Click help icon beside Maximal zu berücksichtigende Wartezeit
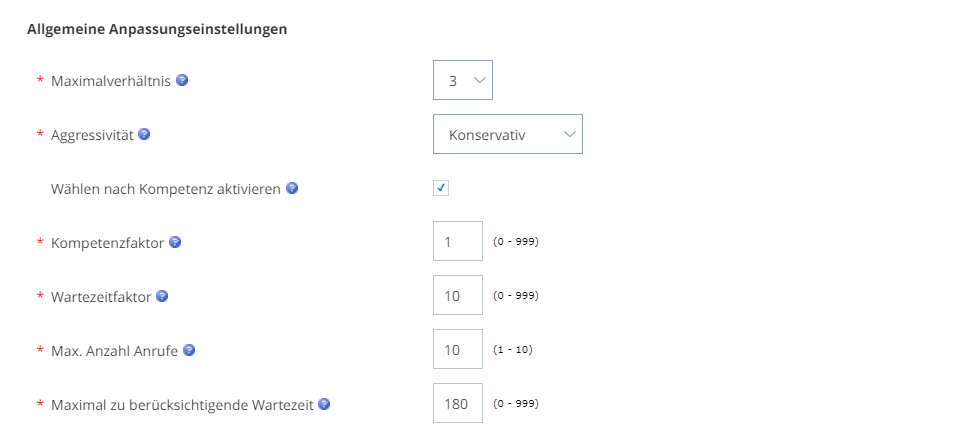 click(325, 404)
